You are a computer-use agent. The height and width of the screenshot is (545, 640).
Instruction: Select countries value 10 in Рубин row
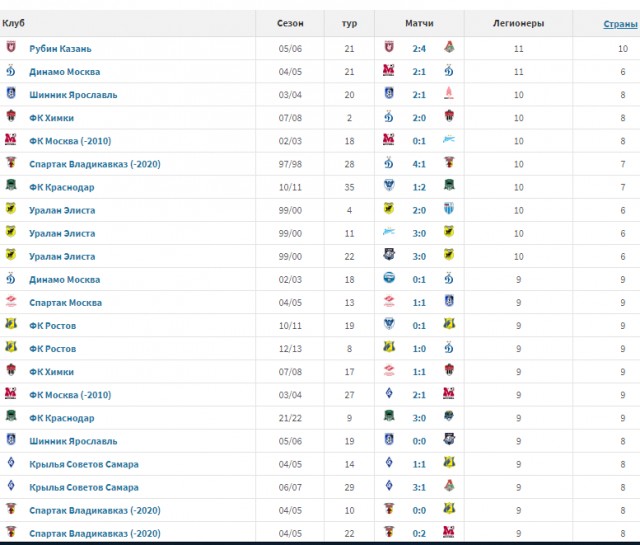click(x=623, y=49)
